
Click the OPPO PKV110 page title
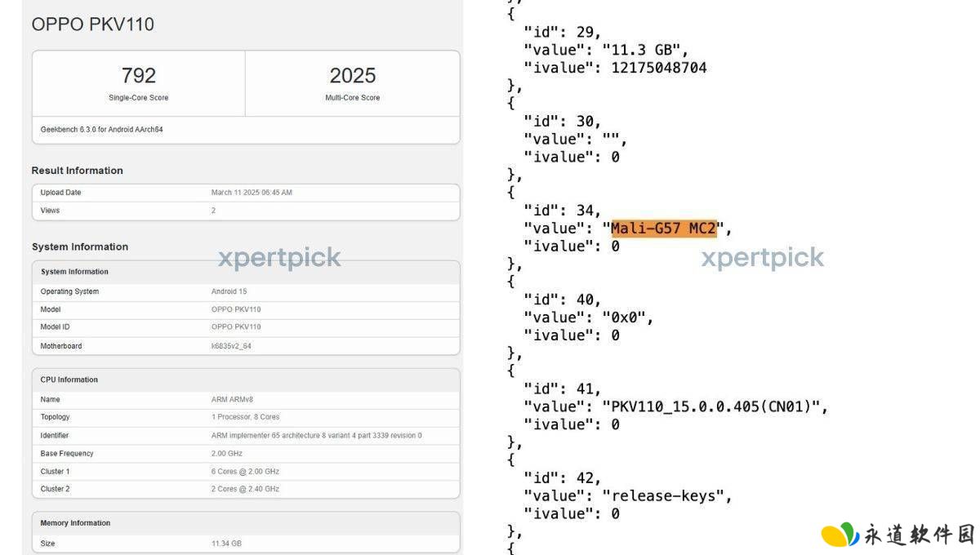[x=92, y=24]
